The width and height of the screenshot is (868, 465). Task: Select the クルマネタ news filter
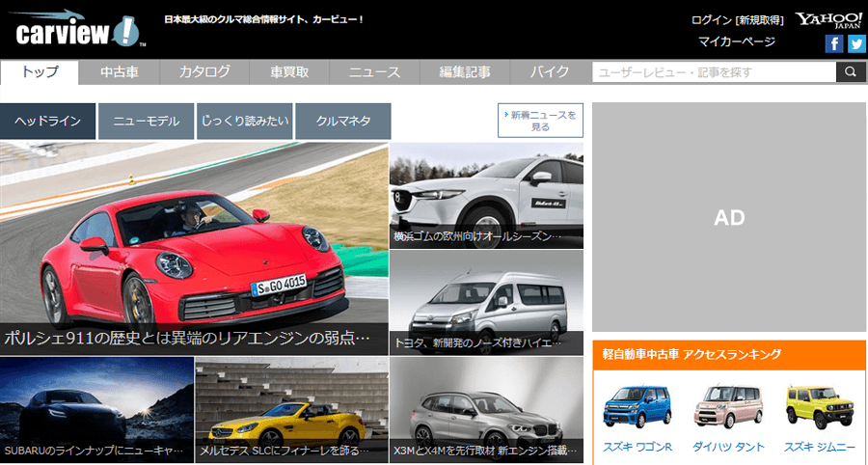coord(343,122)
